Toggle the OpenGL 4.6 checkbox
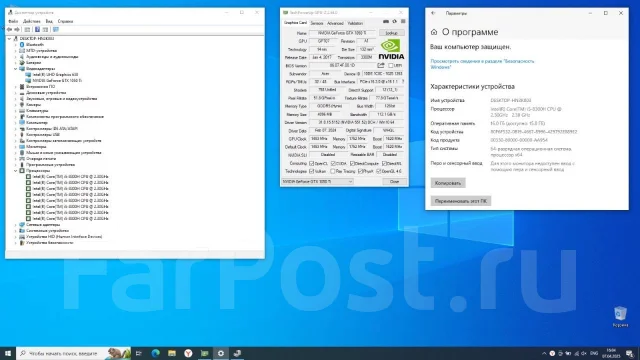 tap(378, 171)
